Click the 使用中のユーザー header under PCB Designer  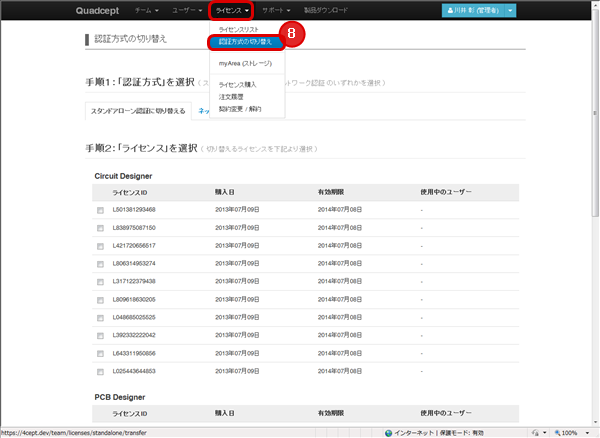[446, 413]
